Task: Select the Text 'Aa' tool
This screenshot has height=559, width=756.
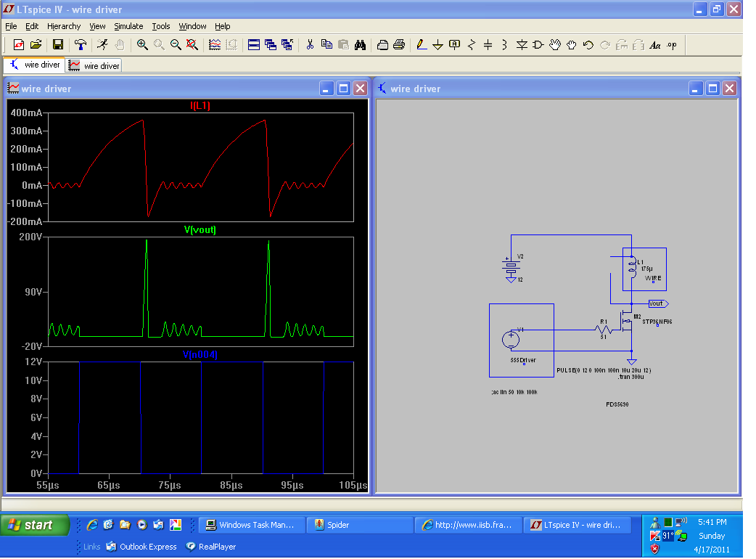Action: 654,45
